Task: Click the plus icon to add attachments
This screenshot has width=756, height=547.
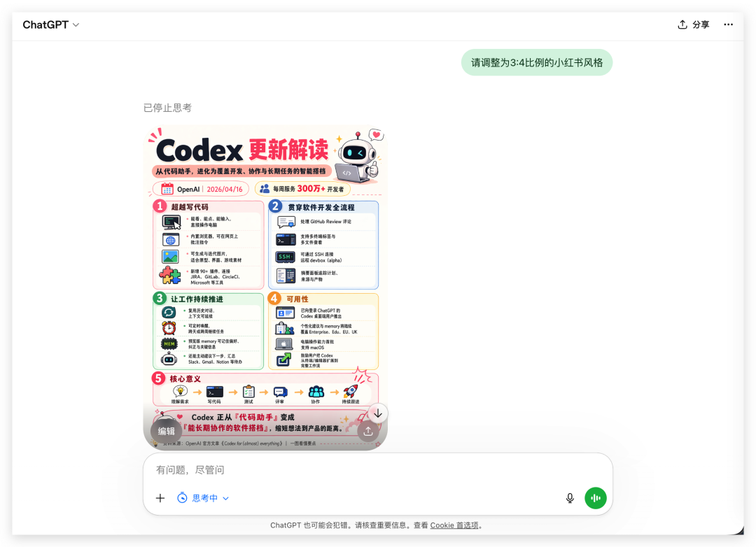Action: tap(160, 498)
